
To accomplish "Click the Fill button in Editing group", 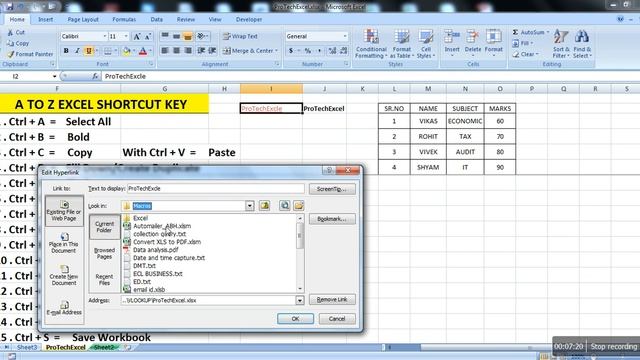I will pyautogui.click(x=523, y=43).
